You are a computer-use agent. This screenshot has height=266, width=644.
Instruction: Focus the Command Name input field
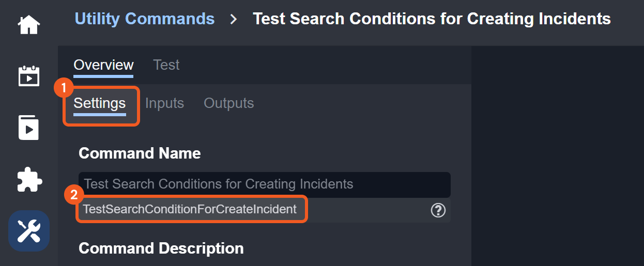(x=264, y=184)
